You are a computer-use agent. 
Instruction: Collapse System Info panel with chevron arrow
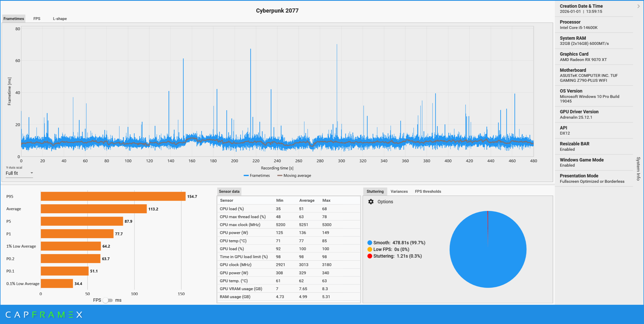(638, 6)
